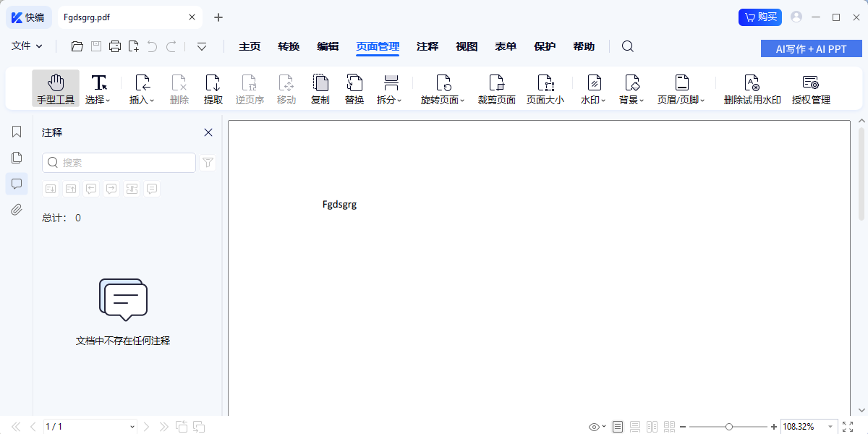Open the bookmarks sidebar panel
The width and height of the screenshot is (868, 434).
[17, 132]
